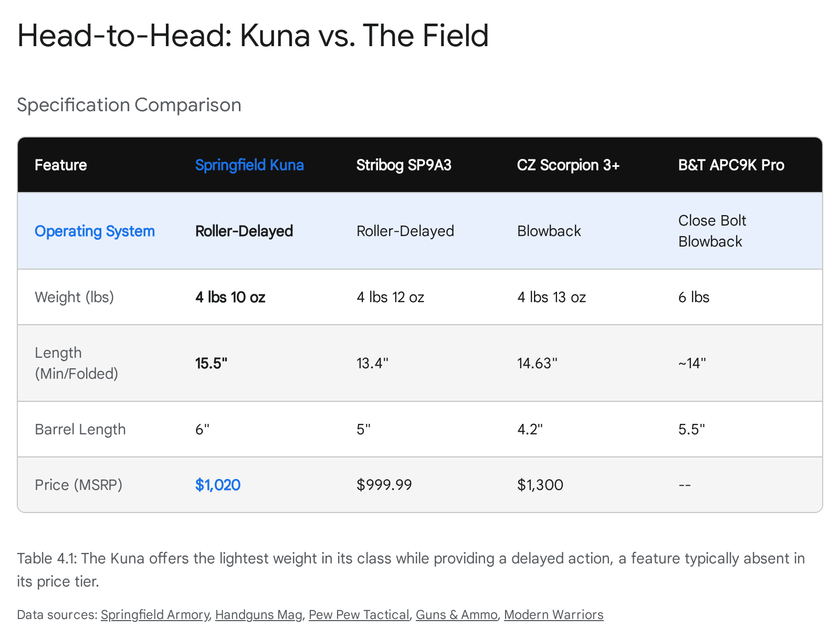Viewport: 840px width, 640px height.
Task: Open the Springfield Armory source link
Action: pyautogui.click(x=154, y=614)
